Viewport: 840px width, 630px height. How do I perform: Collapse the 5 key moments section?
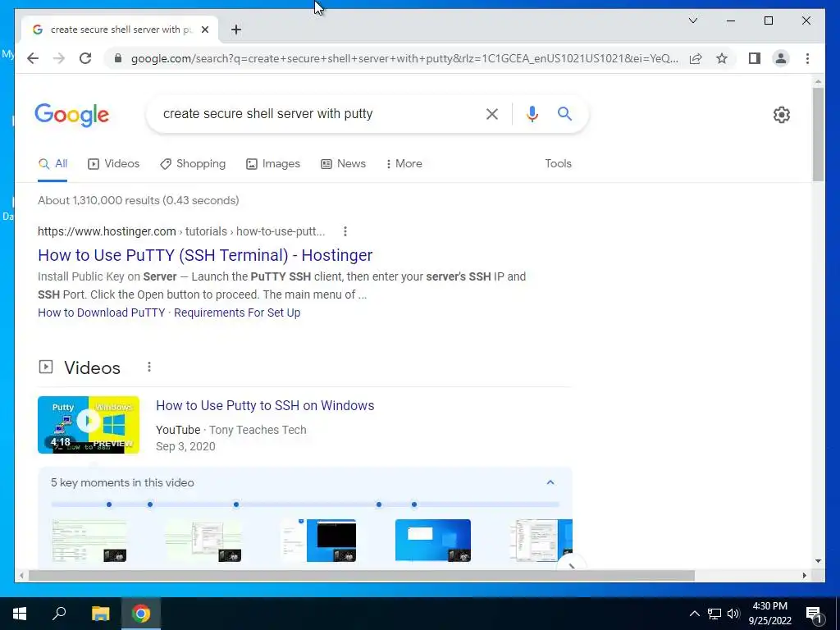pos(550,482)
